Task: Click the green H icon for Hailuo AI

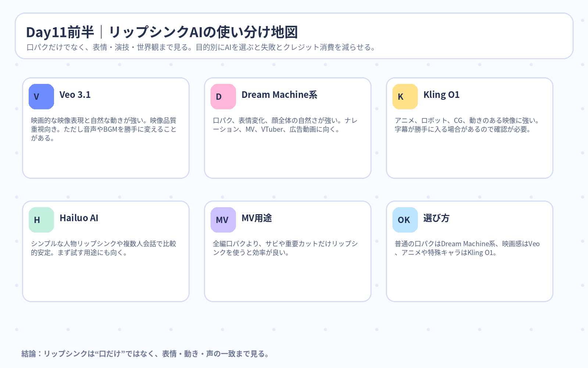Action: click(x=41, y=220)
